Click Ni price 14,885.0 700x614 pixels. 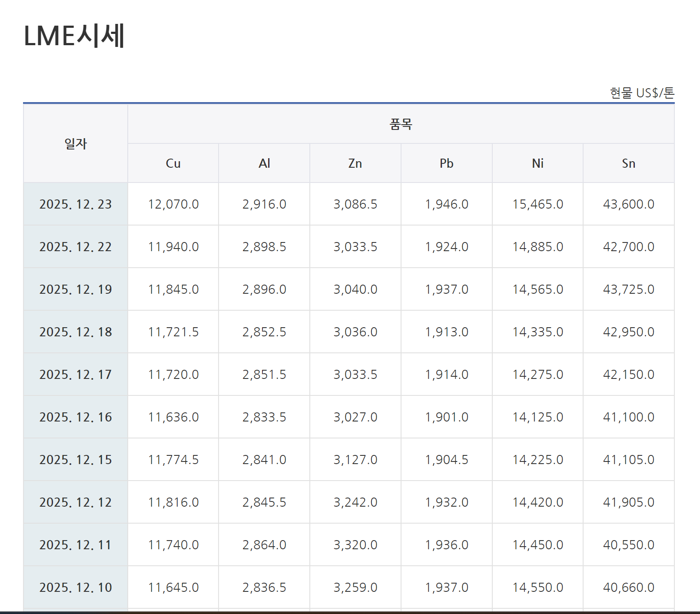[x=537, y=247]
